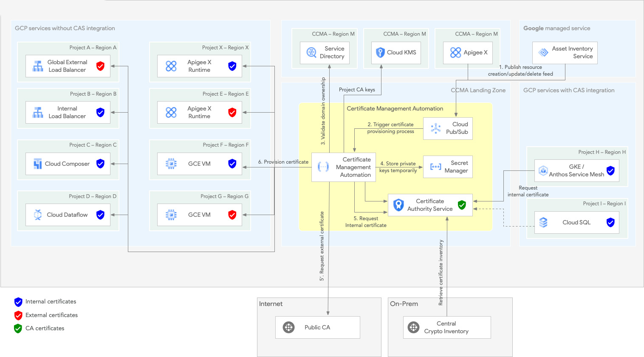Select the Secret Manager icon
Screen dimensions: 644x357
tap(435, 167)
